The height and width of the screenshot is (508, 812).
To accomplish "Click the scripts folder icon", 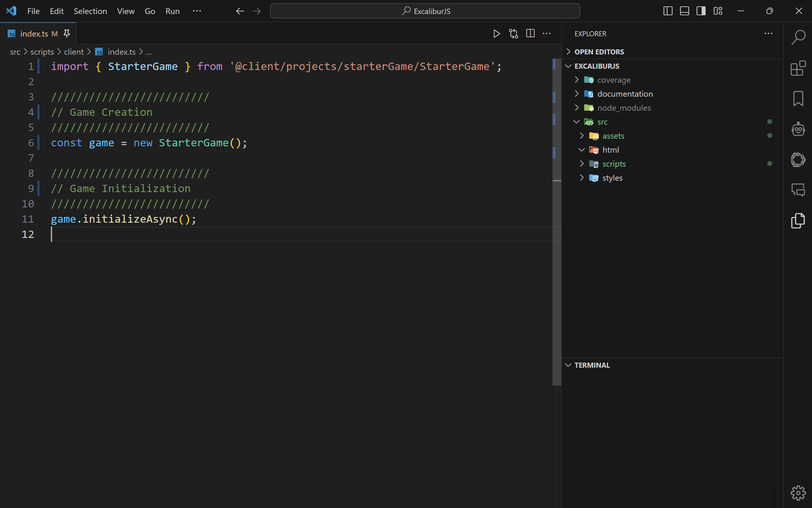I will pos(594,164).
